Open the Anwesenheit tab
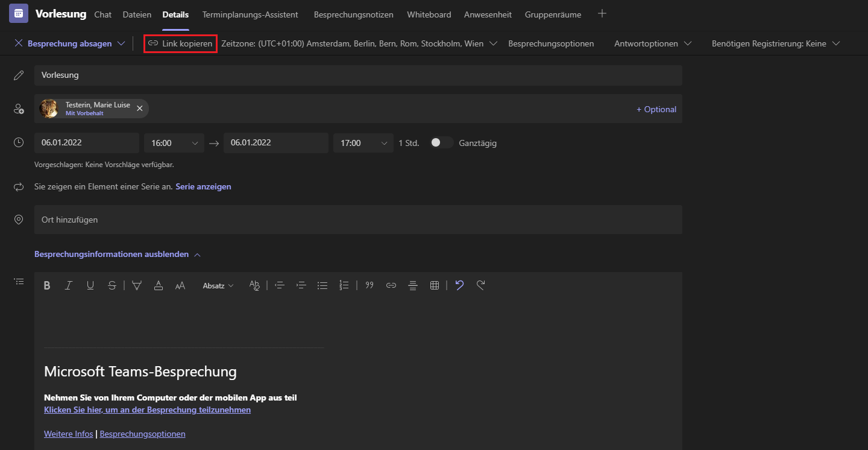Screen dimensions: 868x450 point(488,14)
